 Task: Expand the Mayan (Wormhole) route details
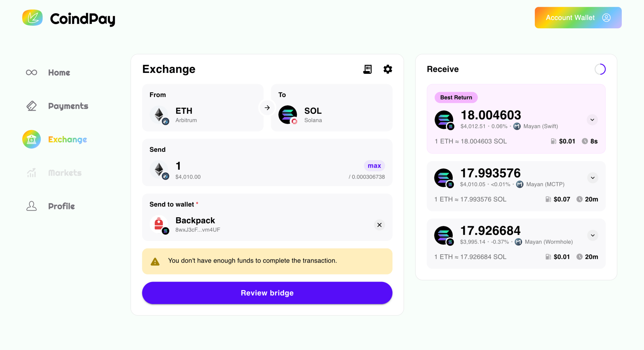(x=592, y=235)
